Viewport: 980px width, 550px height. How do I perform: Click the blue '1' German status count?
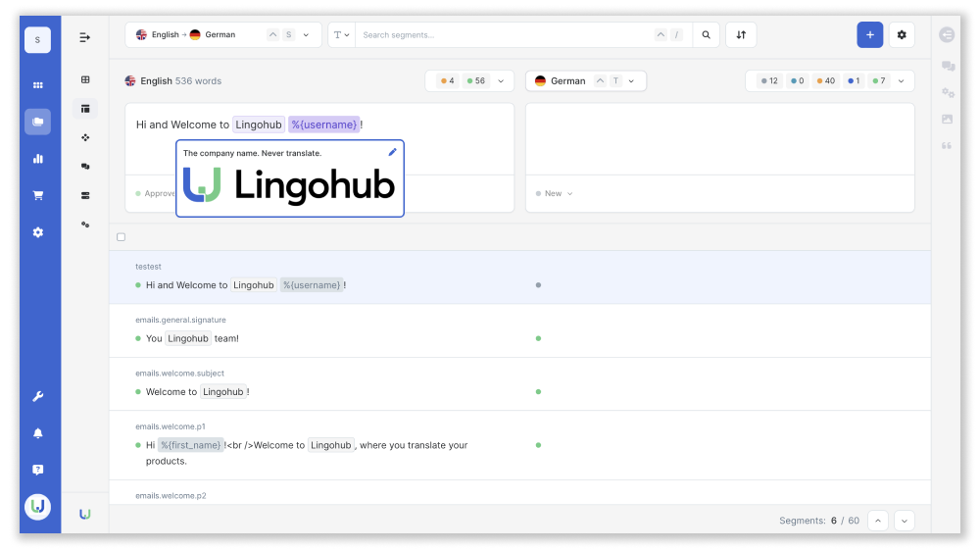coord(854,81)
